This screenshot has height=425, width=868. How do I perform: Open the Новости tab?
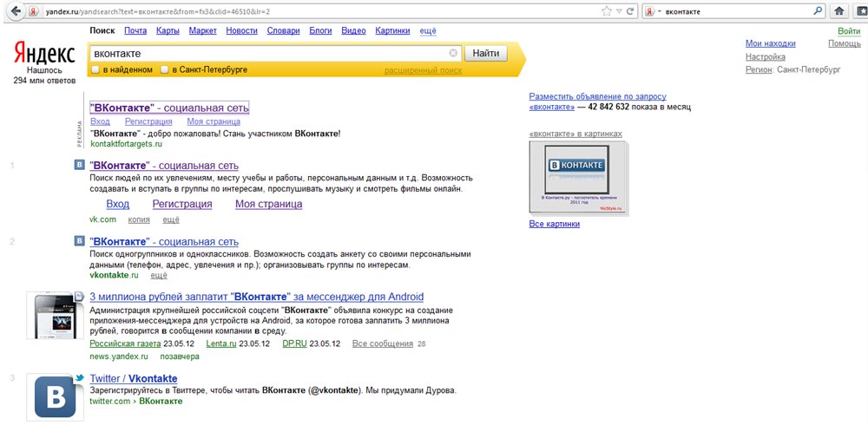click(x=240, y=30)
